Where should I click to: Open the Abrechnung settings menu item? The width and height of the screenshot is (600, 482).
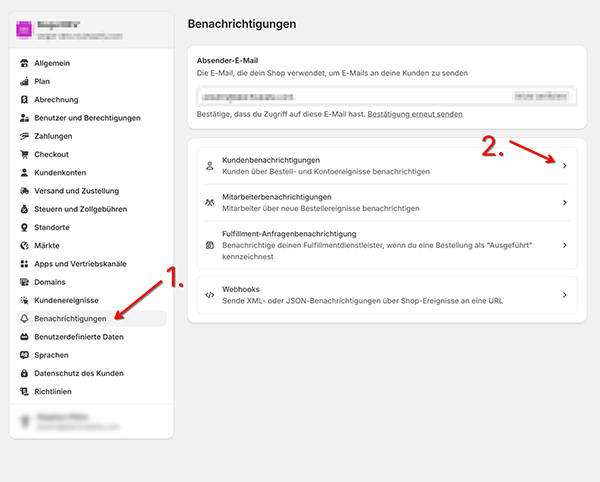click(x=70, y=100)
